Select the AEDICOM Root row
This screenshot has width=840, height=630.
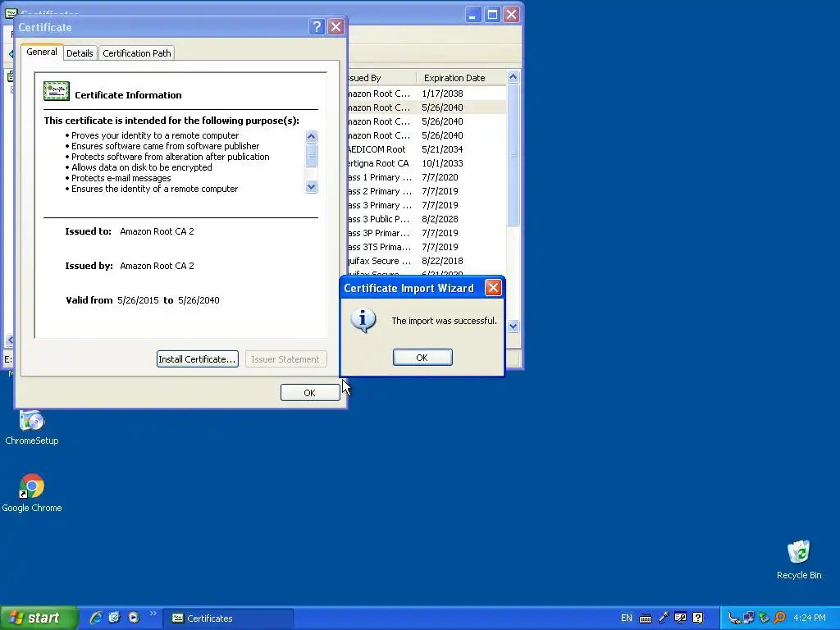(426, 149)
